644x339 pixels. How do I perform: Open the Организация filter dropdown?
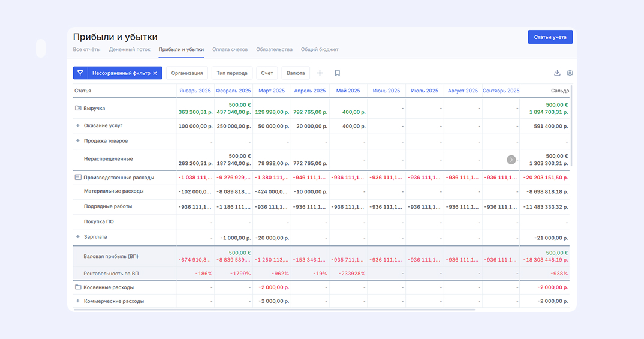click(x=187, y=73)
